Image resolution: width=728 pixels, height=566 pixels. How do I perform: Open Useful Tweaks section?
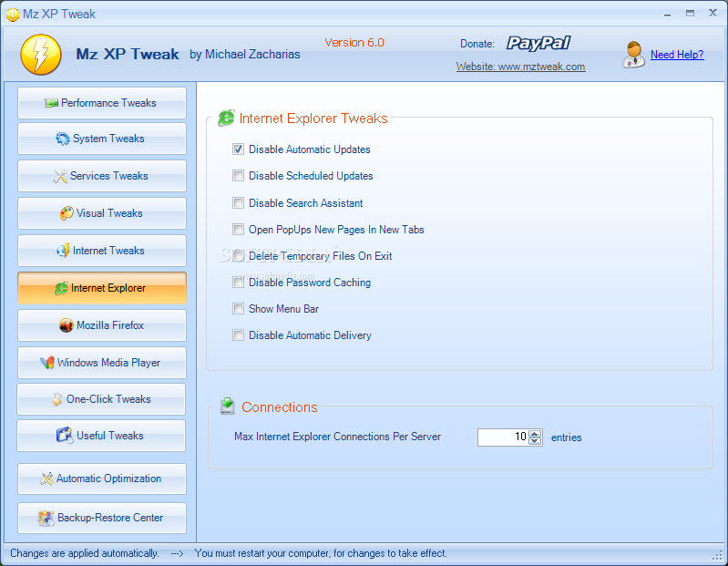click(x=101, y=436)
